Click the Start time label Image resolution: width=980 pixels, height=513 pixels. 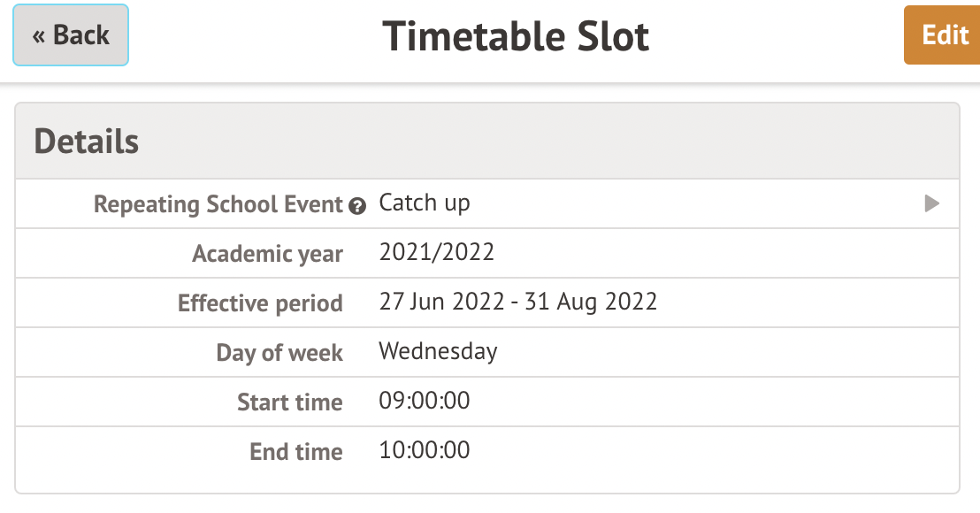pos(289,402)
